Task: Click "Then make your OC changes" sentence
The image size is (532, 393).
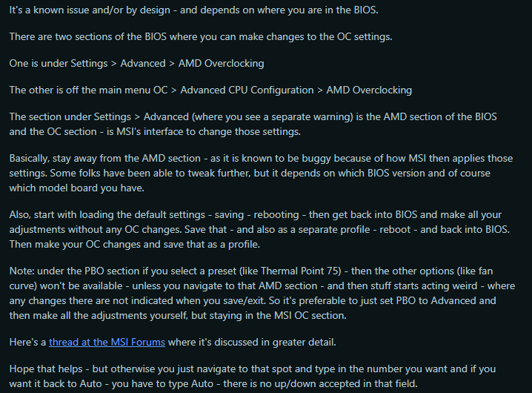Action: click(134, 244)
